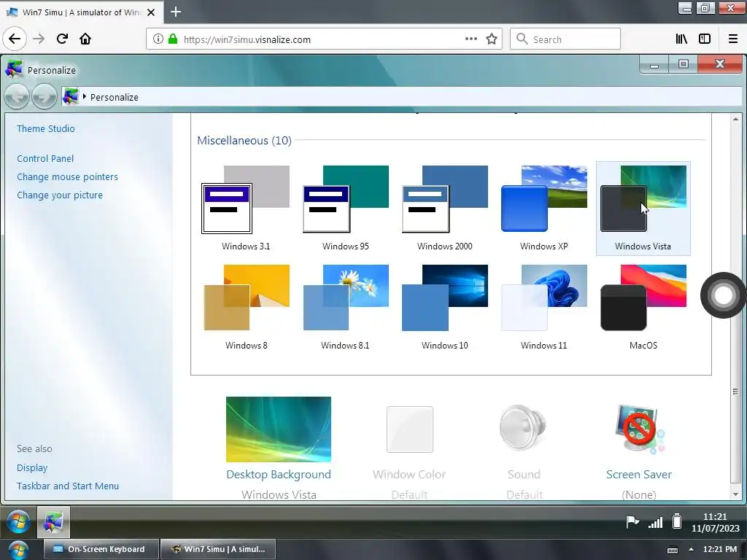The height and width of the screenshot is (560, 747).
Task: Open the browser hamburger menu
Action: click(x=732, y=39)
